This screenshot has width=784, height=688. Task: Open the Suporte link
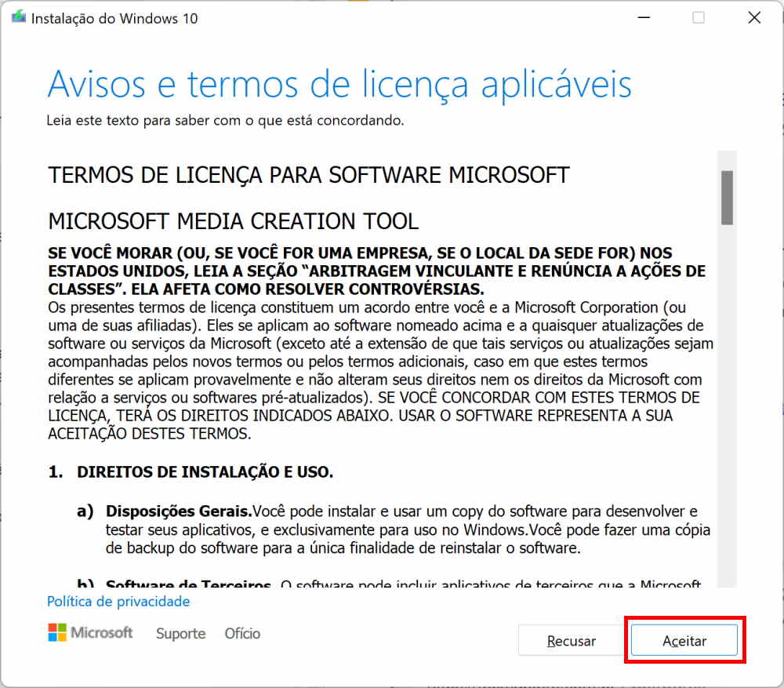pyautogui.click(x=180, y=634)
